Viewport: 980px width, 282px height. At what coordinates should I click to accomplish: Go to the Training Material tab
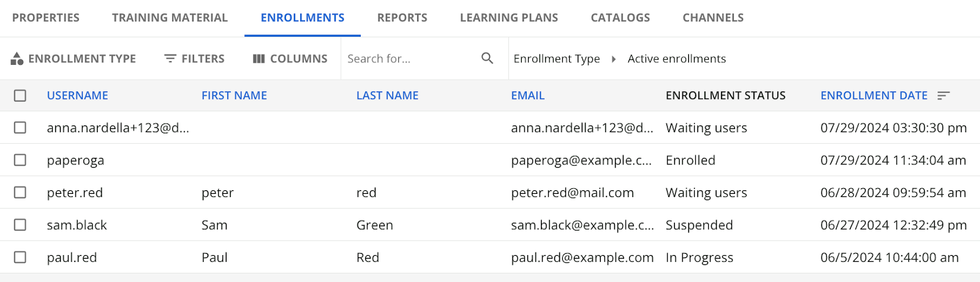(x=170, y=18)
